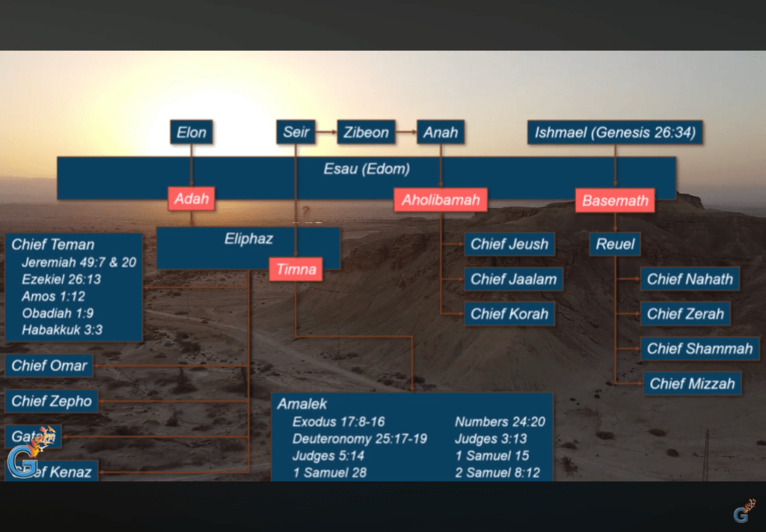This screenshot has height=532, width=766.
Task: Click the Reuel node
Action: pyautogui.click(x=615, y=244)
